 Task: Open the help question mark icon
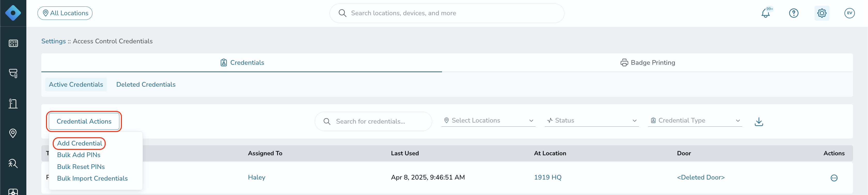[794, 13]
